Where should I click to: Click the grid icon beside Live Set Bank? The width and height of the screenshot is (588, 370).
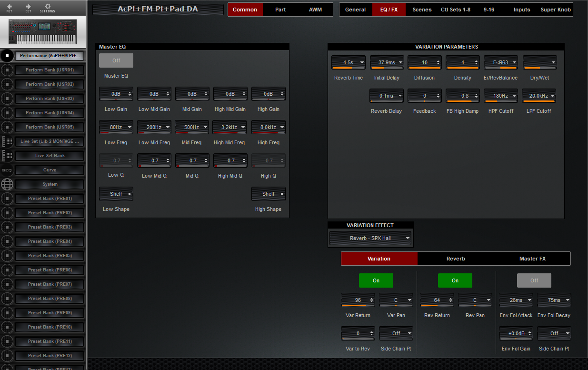point(7,156)
